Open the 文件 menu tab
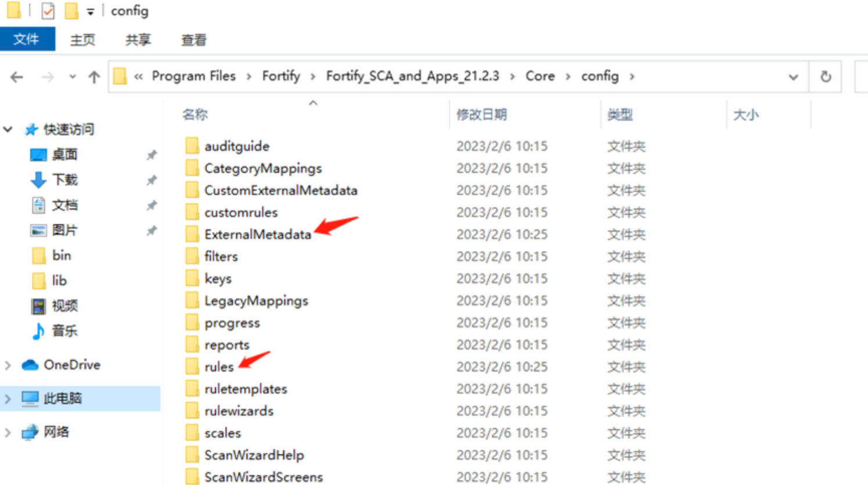This screenshot has width=868, height=485. (27, 39)
